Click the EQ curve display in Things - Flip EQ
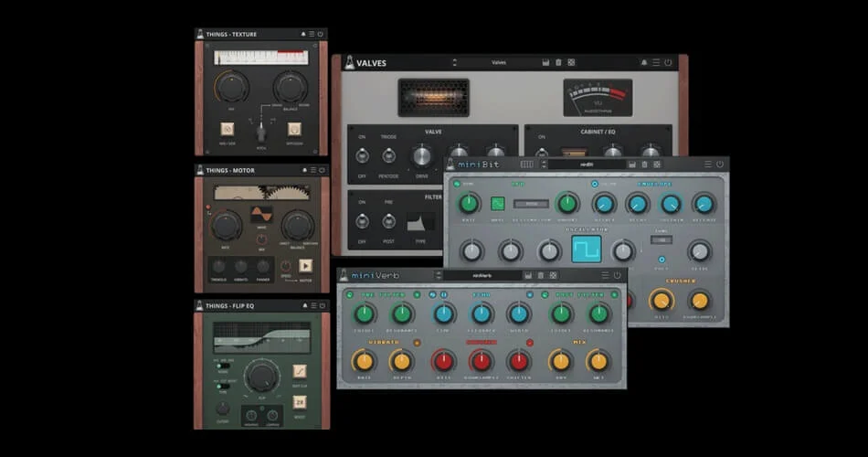868x457 pixels. click(x=262, y=337)
